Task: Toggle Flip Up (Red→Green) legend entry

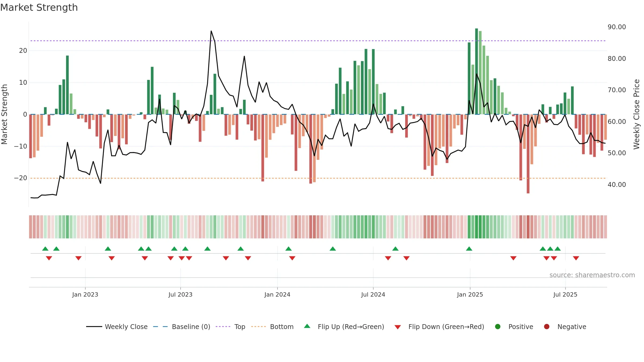Action: (x=344, y=327)
